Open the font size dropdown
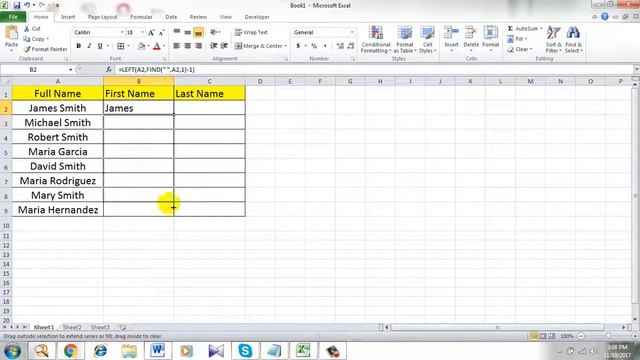Viewport: 640px width, 360px height. [142, 32]
